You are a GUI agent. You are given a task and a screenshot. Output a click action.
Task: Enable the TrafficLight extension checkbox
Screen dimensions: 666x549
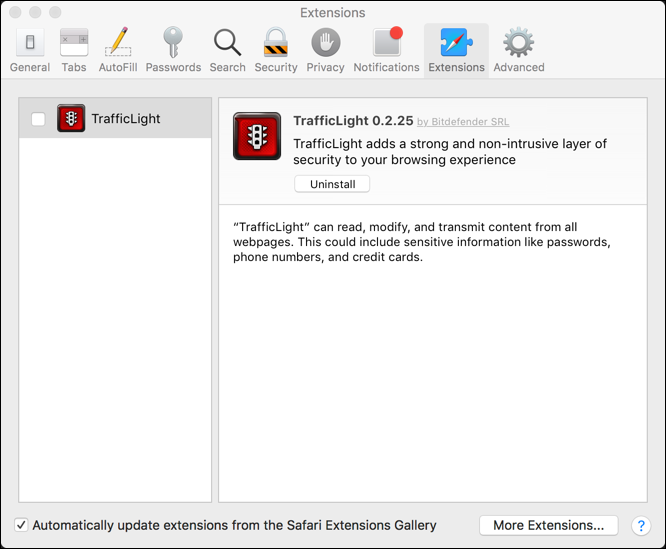(x=38, y=119)
